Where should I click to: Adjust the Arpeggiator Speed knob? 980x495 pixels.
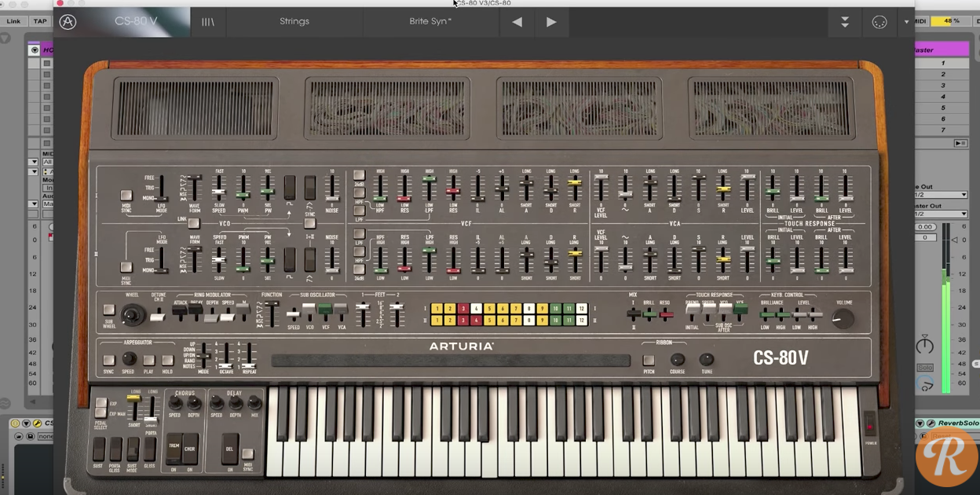pos(129,359)
